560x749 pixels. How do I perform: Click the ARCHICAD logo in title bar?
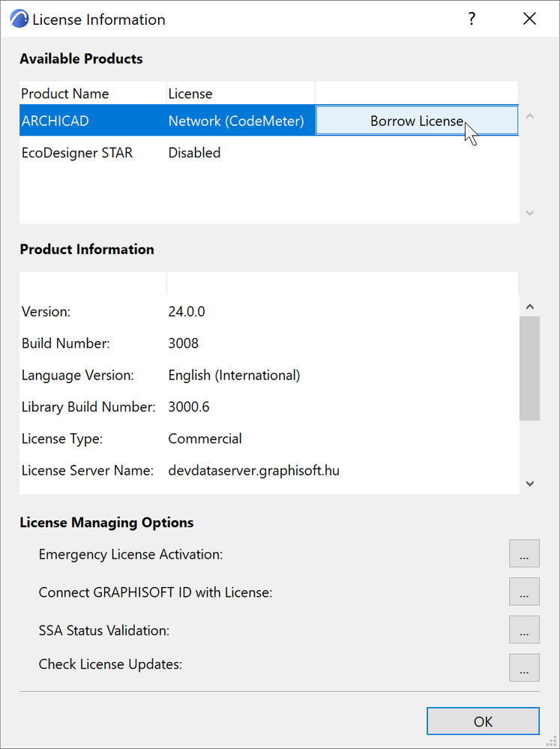[x=19, y=19]
